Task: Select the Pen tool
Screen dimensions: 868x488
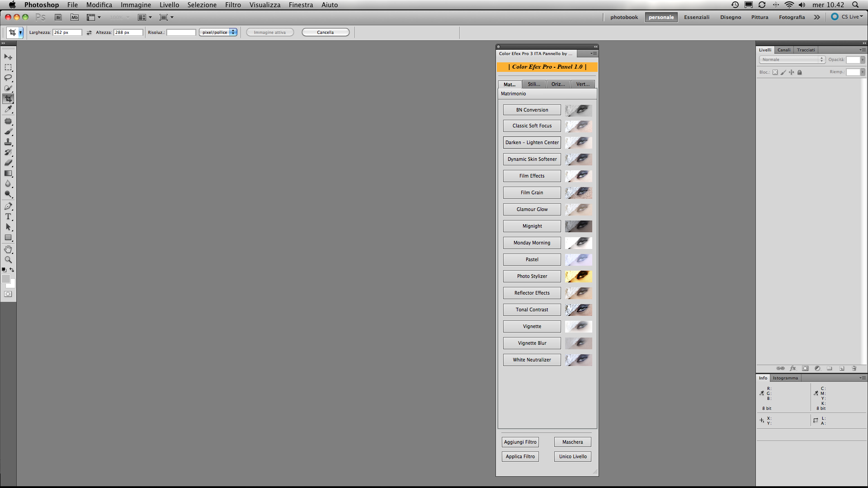Action: pyautogui.click(x=8, y=206)
